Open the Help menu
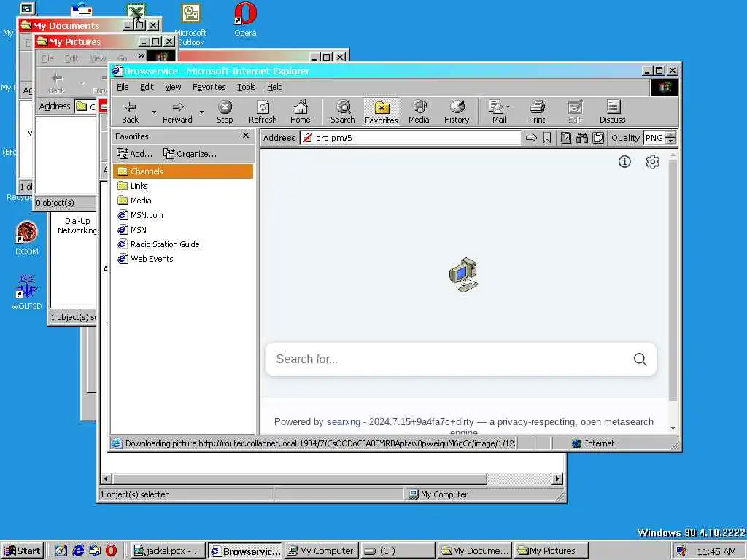 274,87
